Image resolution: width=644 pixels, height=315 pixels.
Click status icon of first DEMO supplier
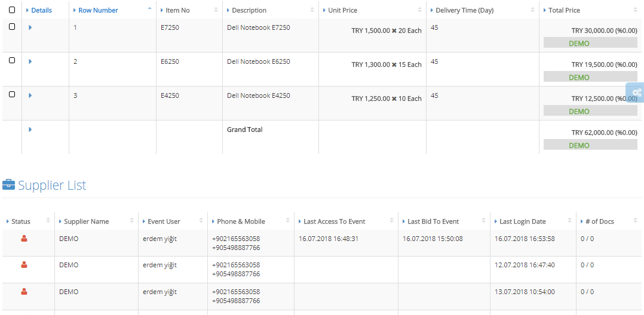24,238
